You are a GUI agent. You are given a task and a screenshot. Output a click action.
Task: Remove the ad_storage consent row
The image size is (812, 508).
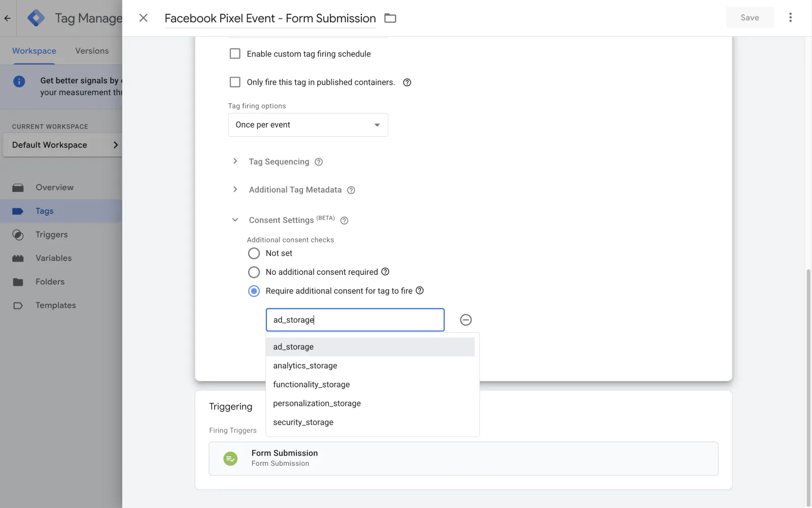465,320
